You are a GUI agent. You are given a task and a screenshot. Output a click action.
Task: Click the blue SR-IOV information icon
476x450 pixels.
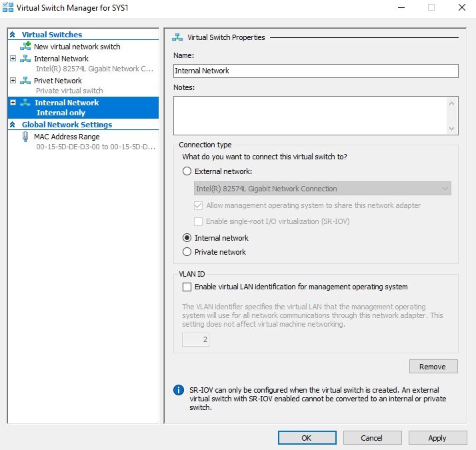179,390
